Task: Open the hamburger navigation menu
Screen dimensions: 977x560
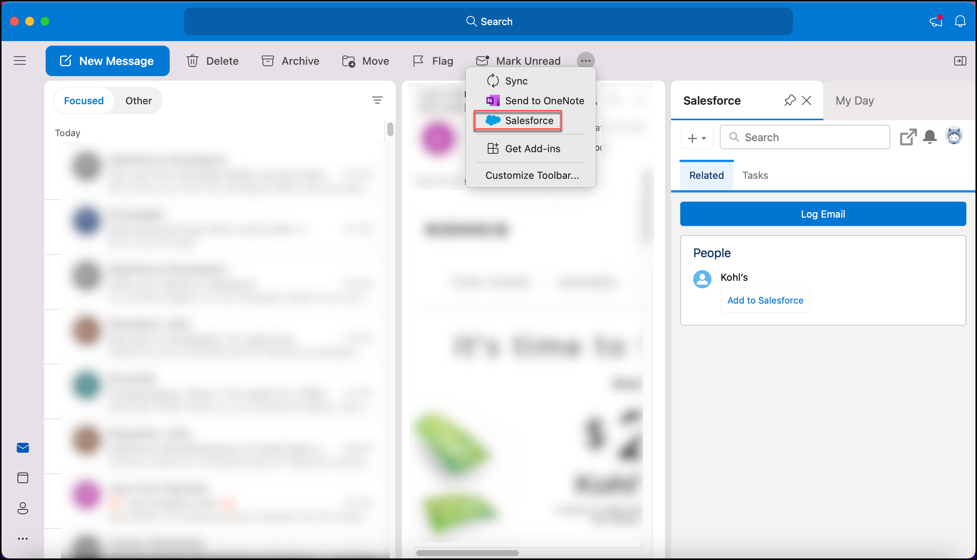Action: pos(20,61)
